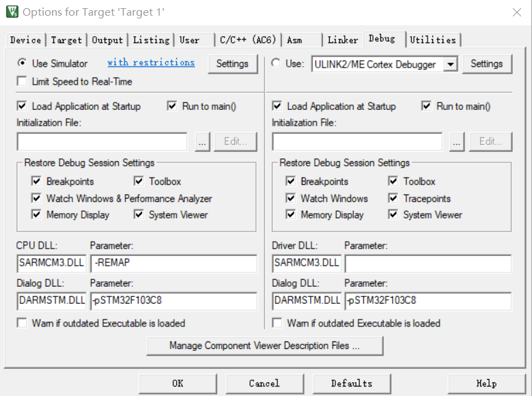Screen dimensions: 532x396
Task: Open the Help button
Action: (x=486, y=384)
